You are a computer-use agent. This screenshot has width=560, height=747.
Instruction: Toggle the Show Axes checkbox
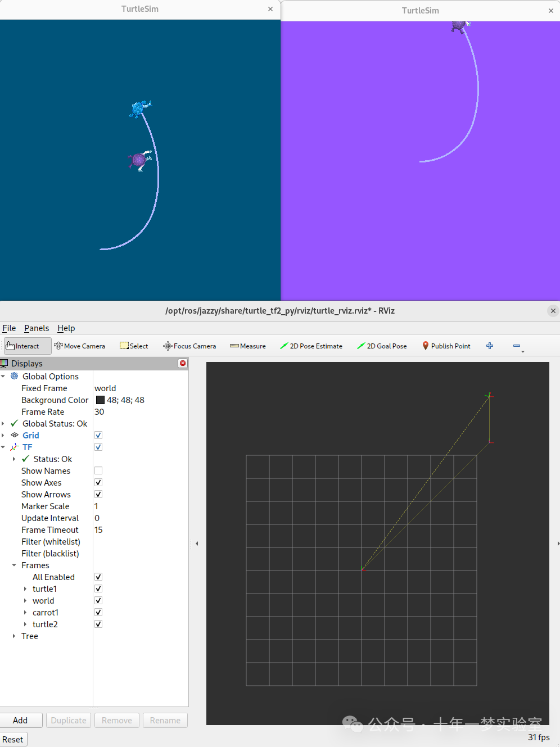click(98, 482)
